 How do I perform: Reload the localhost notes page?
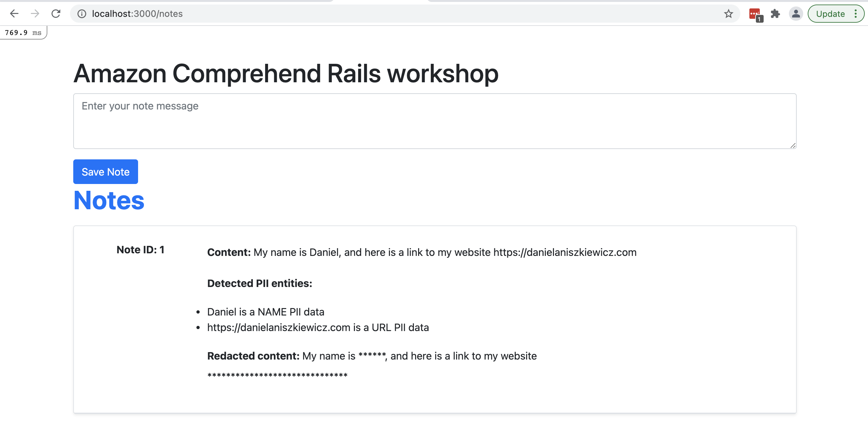tap(56, 14)
